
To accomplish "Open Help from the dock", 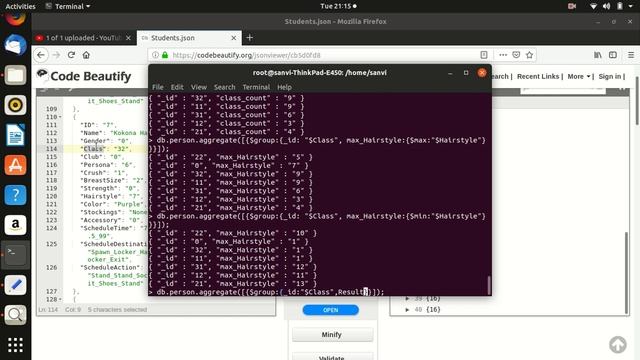I will click(x=15, y=195).
